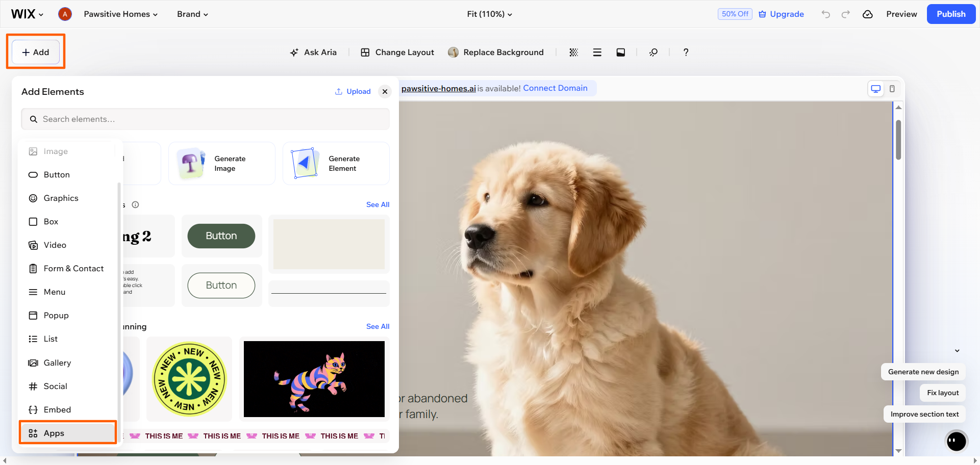Undo the last action
This screenshot has width=980, height=465.
pyautogui.click(x=825, y=14)
